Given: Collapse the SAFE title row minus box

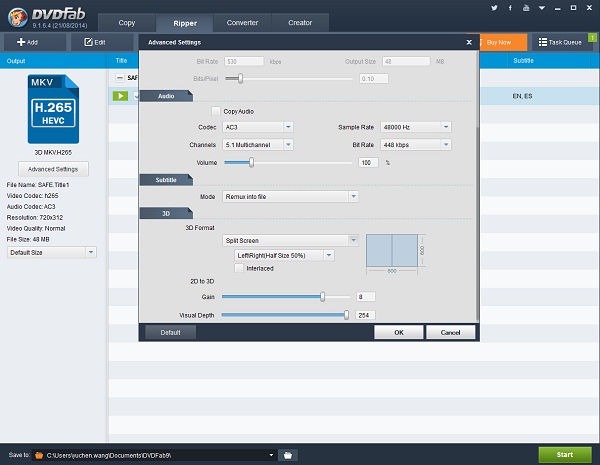Looking at the screenshot, I should click(119, 77).
